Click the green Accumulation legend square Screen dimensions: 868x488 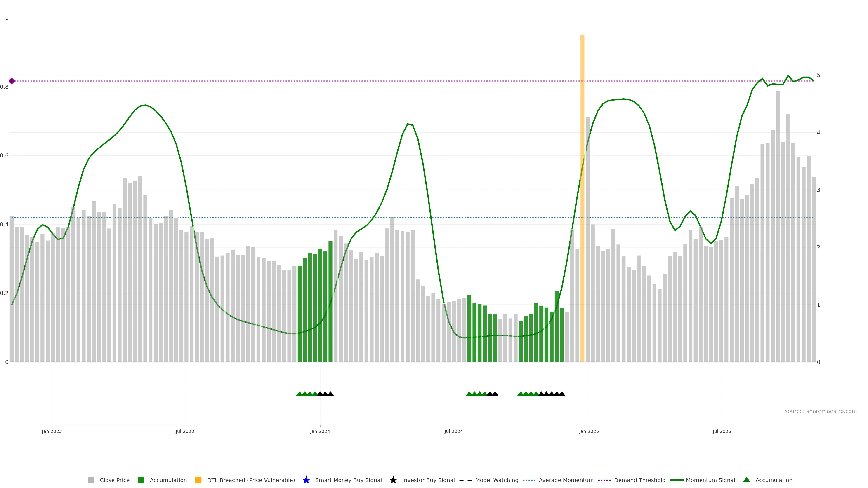tap(141, 480)
